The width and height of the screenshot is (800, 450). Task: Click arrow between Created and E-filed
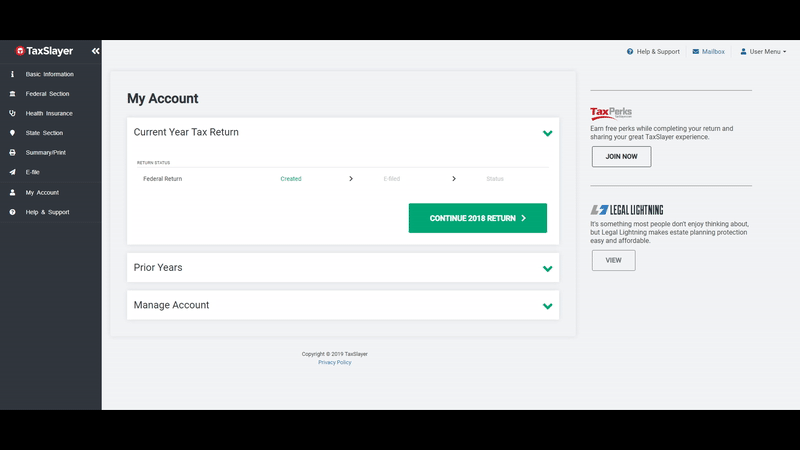pos(351,179)
